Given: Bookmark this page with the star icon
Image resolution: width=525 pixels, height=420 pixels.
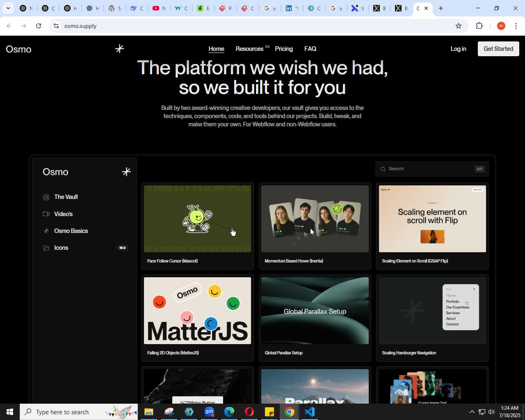Looking at the screenshot, I should point(459,26).
